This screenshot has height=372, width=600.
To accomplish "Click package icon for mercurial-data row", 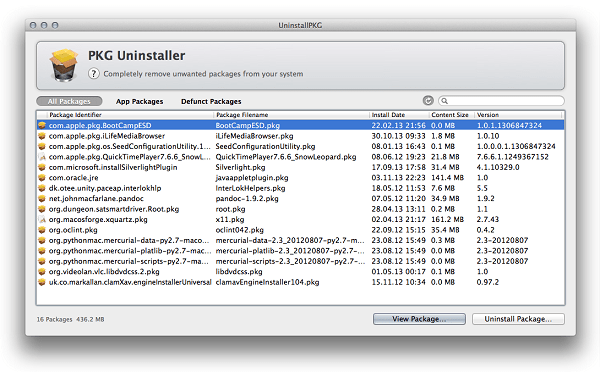I will [42, 240].
